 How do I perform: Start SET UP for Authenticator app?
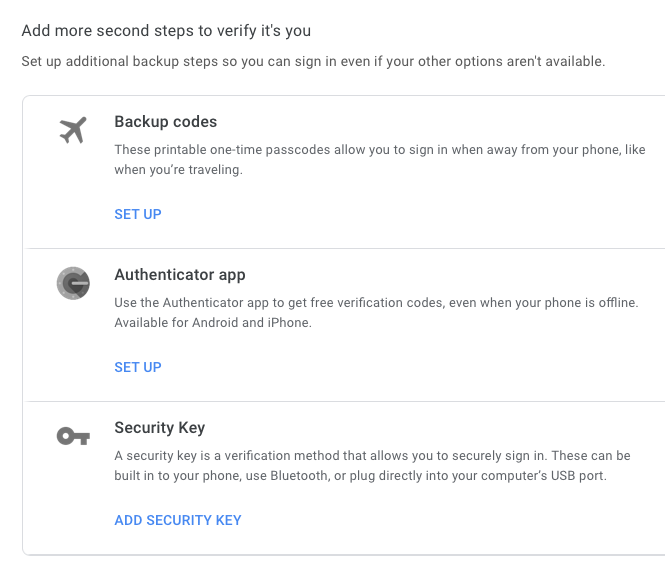(138, 367)
